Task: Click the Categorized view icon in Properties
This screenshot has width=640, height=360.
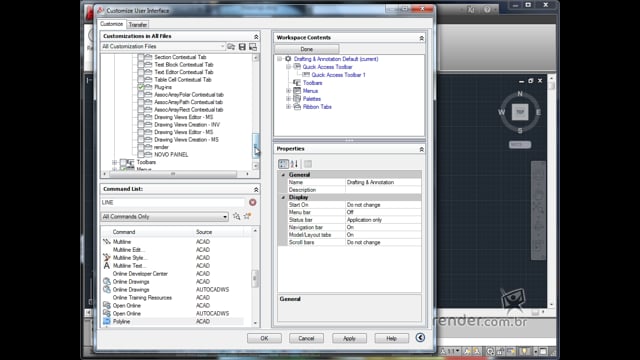Action: click(x=283, y=164)
